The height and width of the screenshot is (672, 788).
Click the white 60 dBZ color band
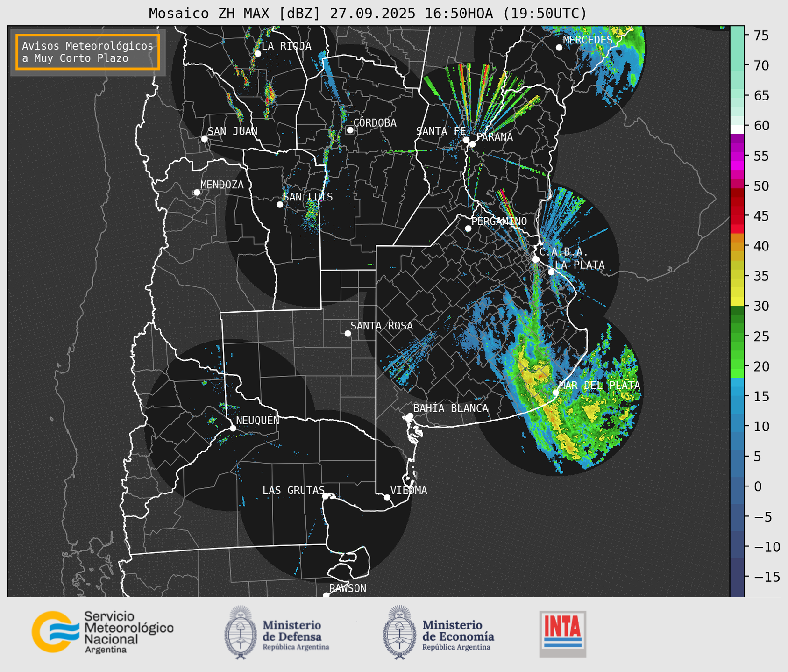point(737,129)
